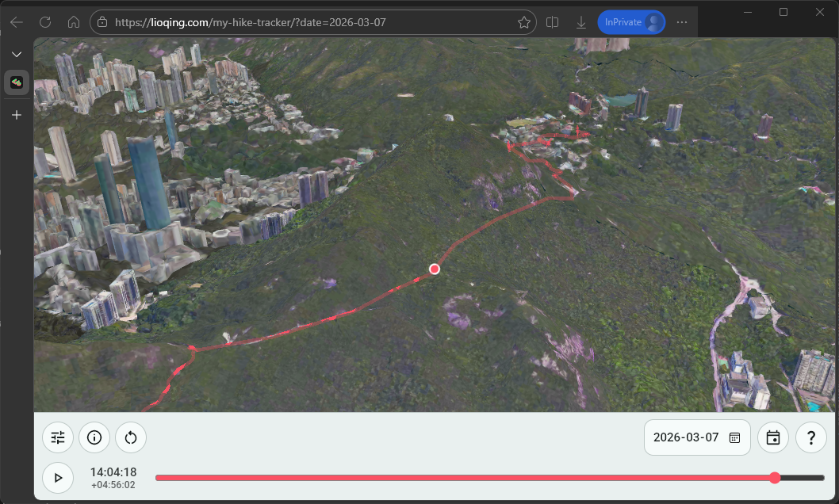Go to the browser home page
The width and height of the screenshot is (839, 504).
click(75, 21)
